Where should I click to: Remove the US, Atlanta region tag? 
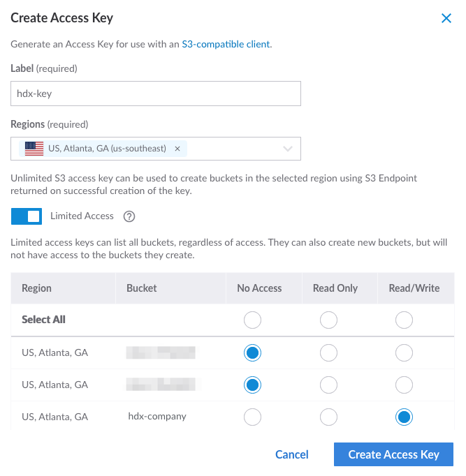pyautogui.click(x=177, y=149)
